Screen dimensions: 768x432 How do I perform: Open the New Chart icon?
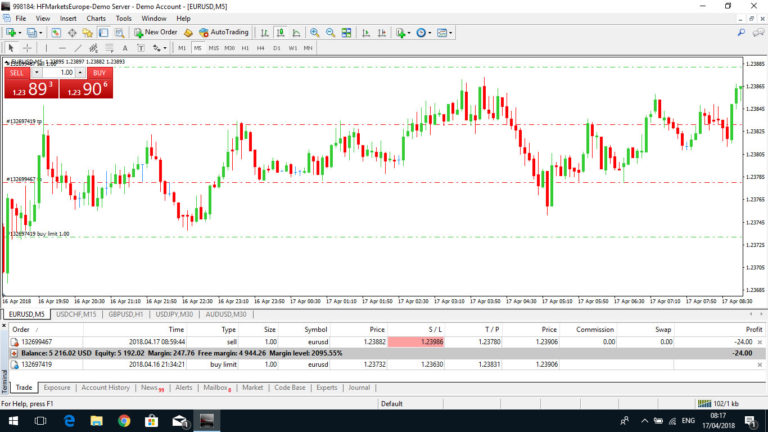[11, 33]
